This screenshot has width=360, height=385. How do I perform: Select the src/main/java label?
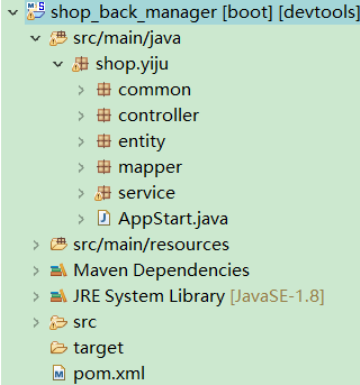(127, 38)
